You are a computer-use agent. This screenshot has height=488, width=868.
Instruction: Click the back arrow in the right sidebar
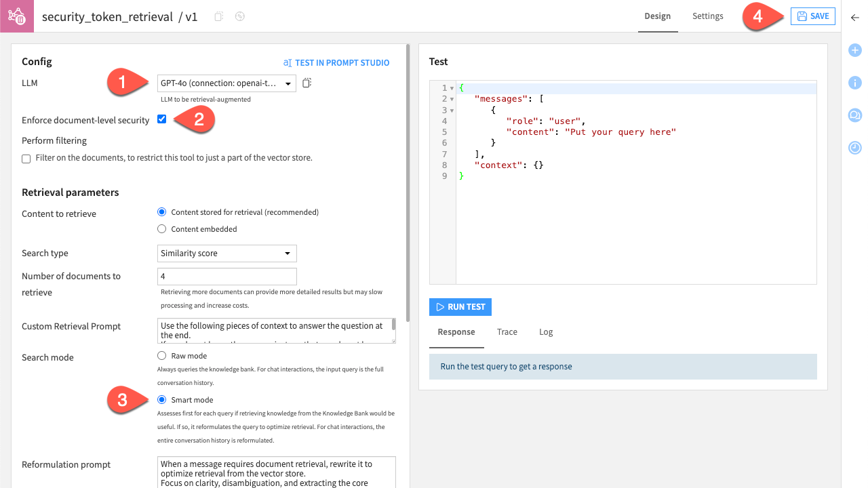[x=854, y=18]
